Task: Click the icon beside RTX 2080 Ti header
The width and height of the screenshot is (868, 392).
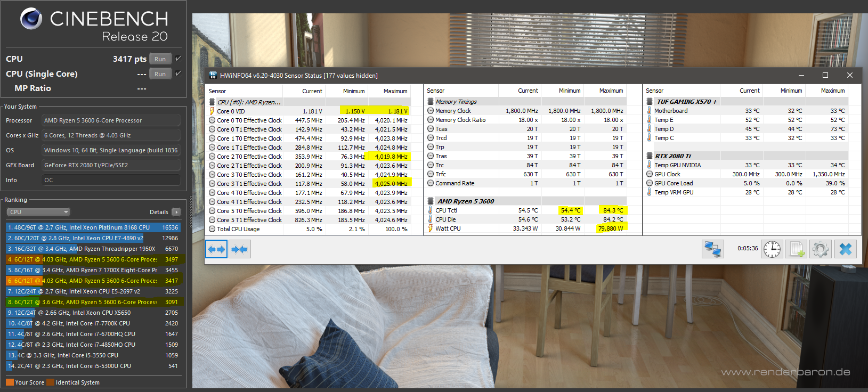Action: 650,156
